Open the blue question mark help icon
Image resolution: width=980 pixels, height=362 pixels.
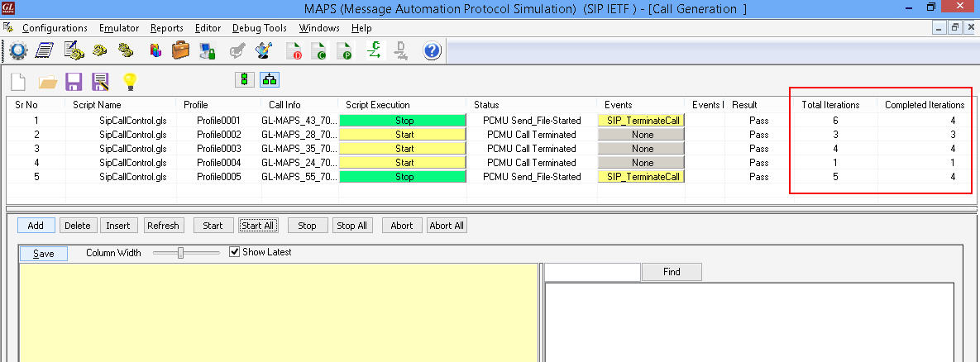click(x=433, y=50)
